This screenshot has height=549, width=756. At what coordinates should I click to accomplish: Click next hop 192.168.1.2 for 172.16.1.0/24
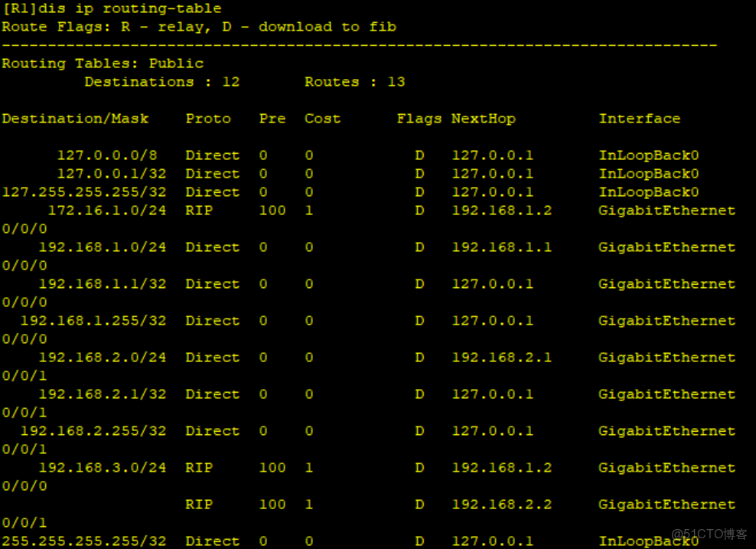point(502,211)
